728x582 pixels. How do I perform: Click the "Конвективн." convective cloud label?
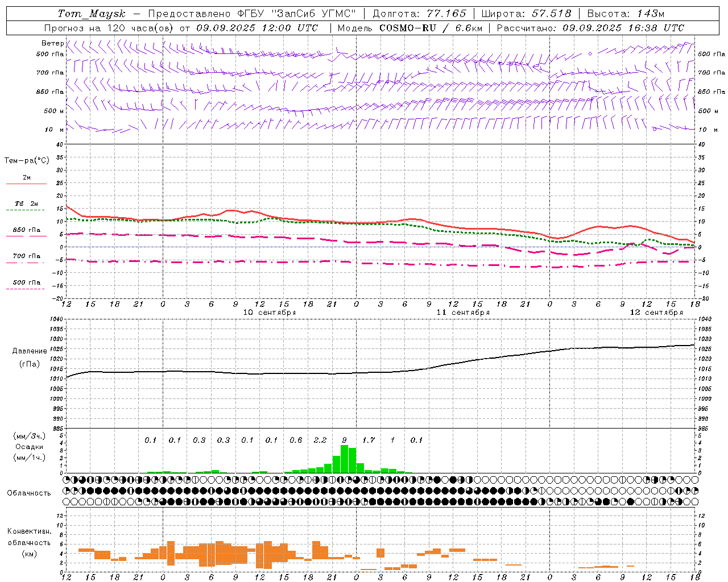(30, 531)
